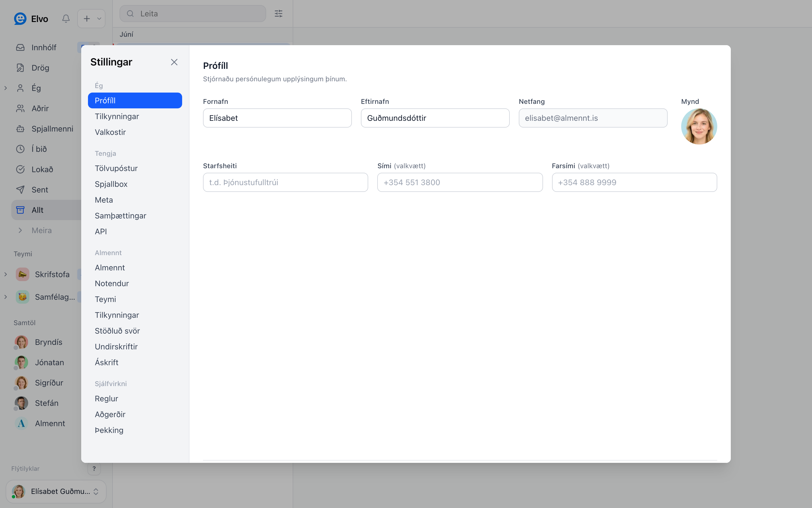
Task: Open Samþættingar settings
Action: click(x=135, y=216)
